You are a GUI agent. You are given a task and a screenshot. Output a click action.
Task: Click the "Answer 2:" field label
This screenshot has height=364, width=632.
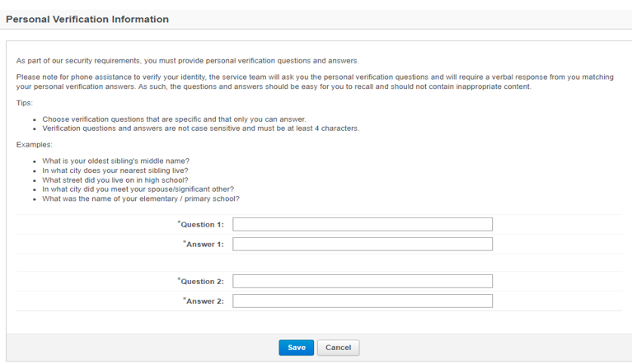[x=204, y=301]
